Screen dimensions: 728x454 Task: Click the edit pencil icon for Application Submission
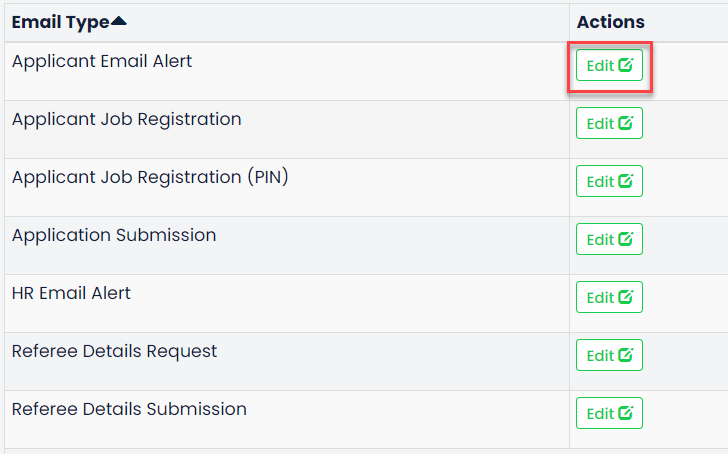coord(625,239)
